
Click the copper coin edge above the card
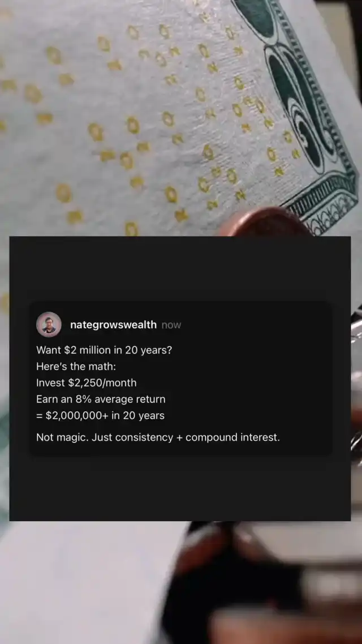pos(267,222)
